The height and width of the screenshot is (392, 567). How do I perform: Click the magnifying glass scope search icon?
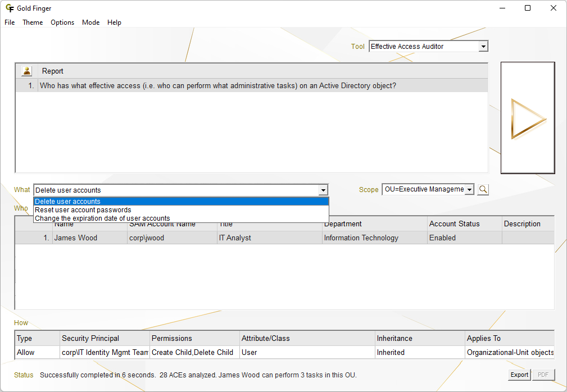click(483, 190)
